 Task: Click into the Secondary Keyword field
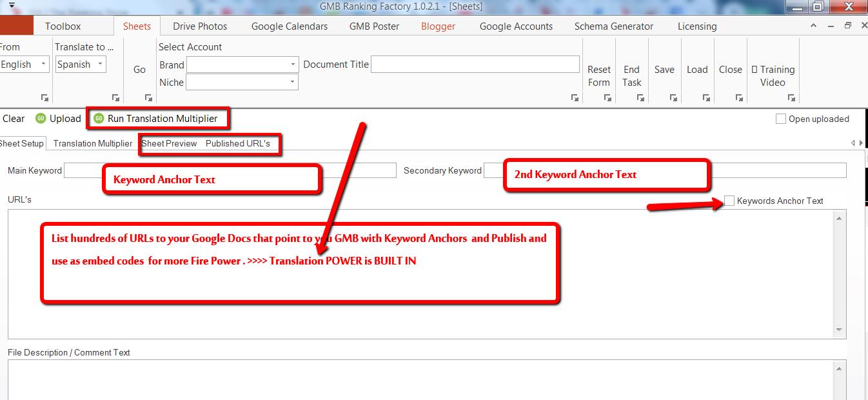coord(665,170)
